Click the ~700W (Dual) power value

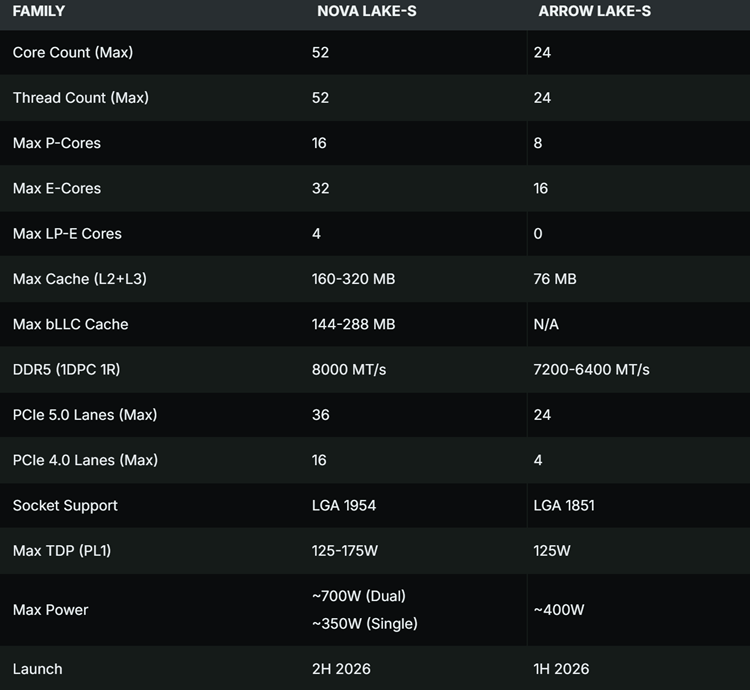pos(358,596)
